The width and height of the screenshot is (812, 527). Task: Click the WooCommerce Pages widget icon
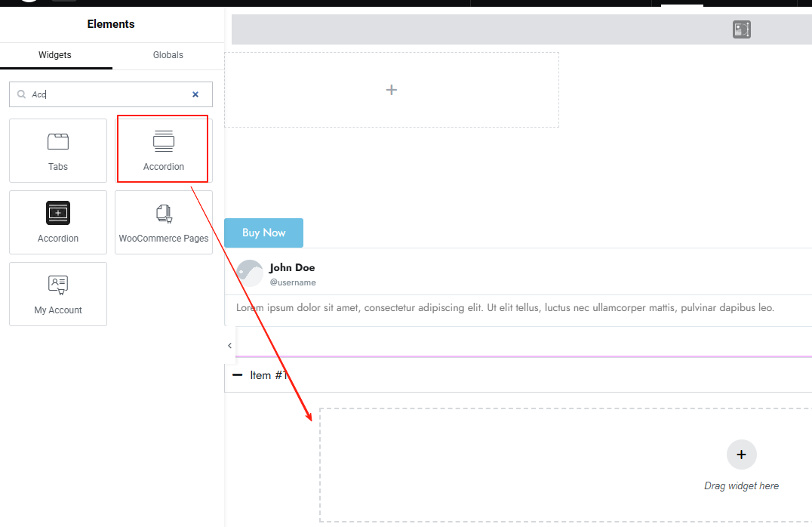[x=163, y=213]
